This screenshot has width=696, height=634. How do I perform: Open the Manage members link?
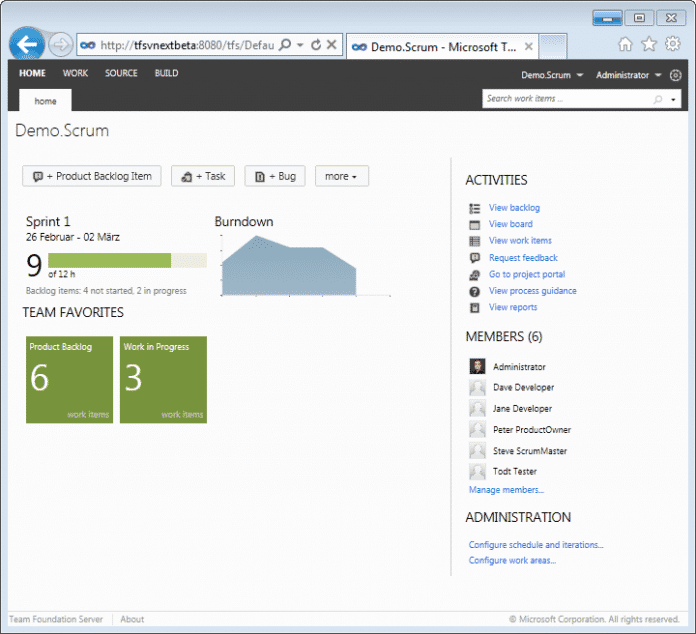[506, 490]
